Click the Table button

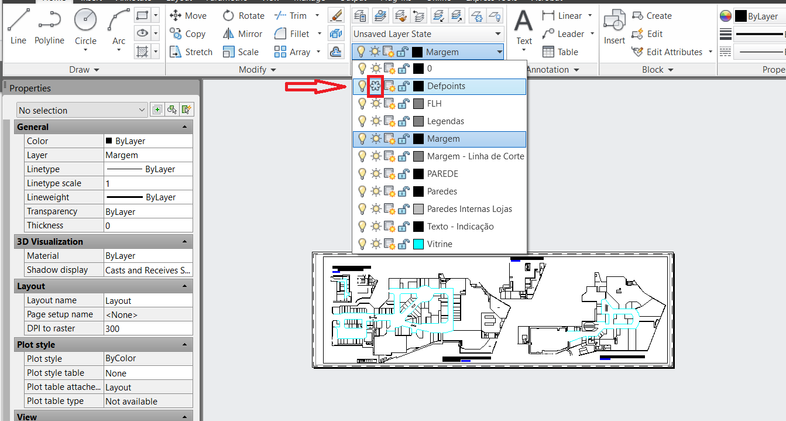point(560,52)
